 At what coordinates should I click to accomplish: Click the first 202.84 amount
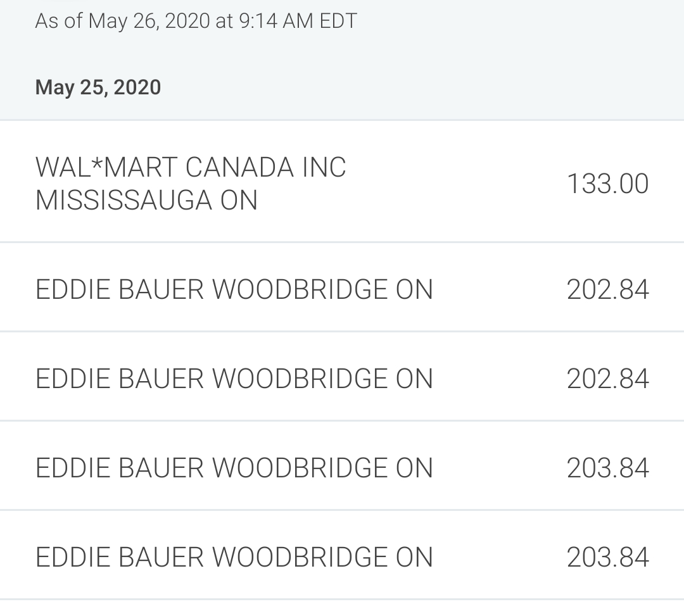(607, 290)
